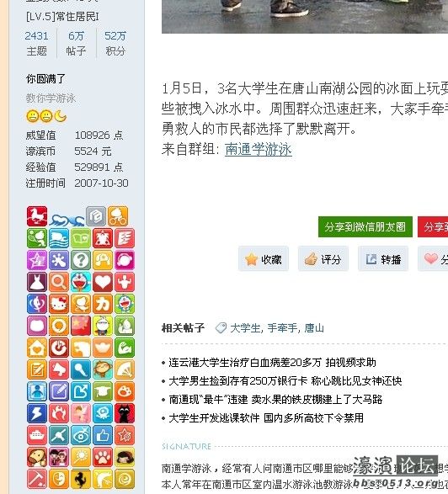View the user's 2431 主题 count
The width and height of the screenshot is (448, 494).
click(x=36, y=43)
